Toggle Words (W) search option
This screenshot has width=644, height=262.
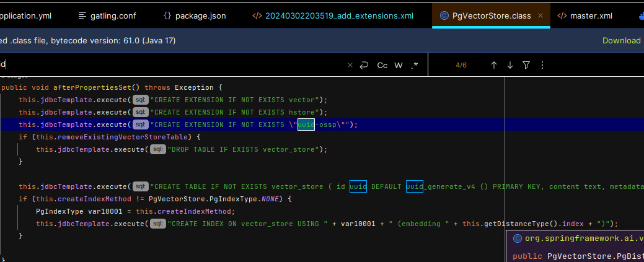pos(399,65)
